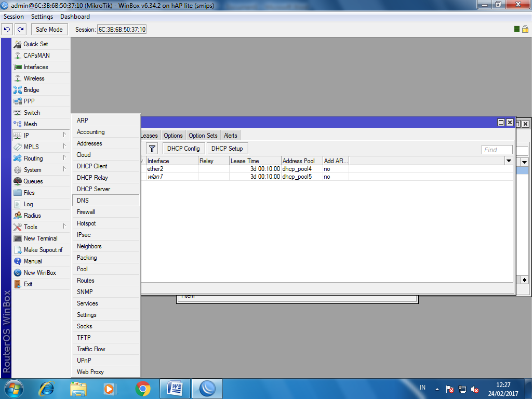Open CAPsMAN sidebar entry
The height and width of the screenshot is (399, 532).
(41, 55)
